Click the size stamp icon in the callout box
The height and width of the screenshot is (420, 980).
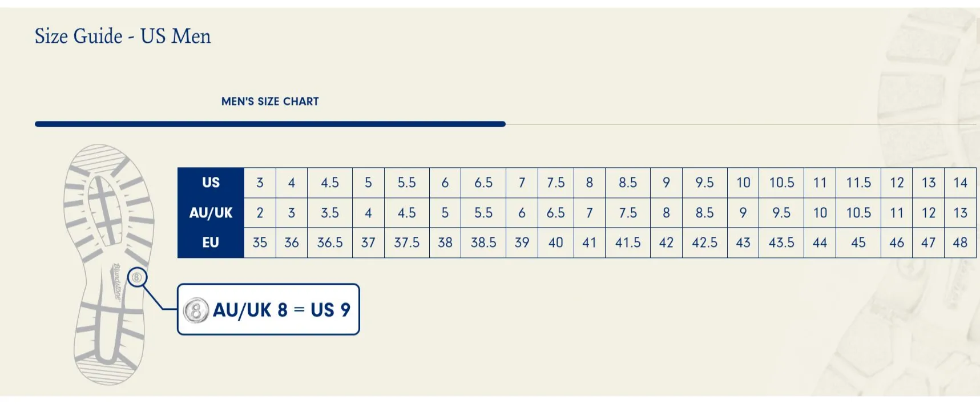[x=196, y=310]
